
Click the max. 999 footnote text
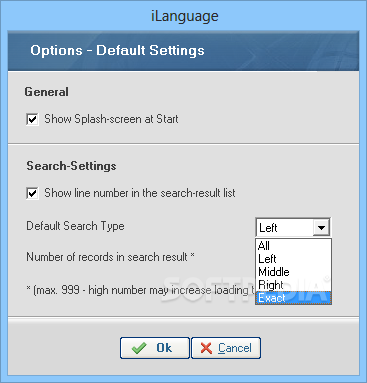click(141, 290)
